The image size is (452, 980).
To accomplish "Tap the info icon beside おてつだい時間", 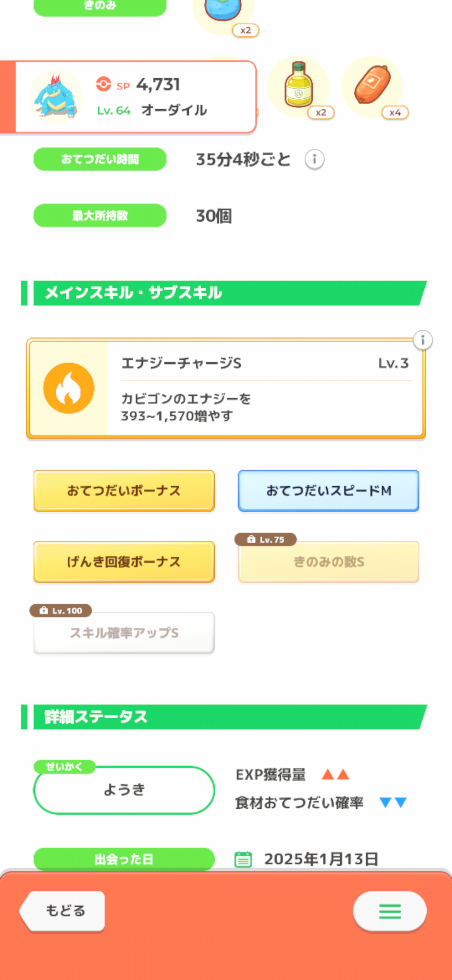I will click(x=314, y=160).
